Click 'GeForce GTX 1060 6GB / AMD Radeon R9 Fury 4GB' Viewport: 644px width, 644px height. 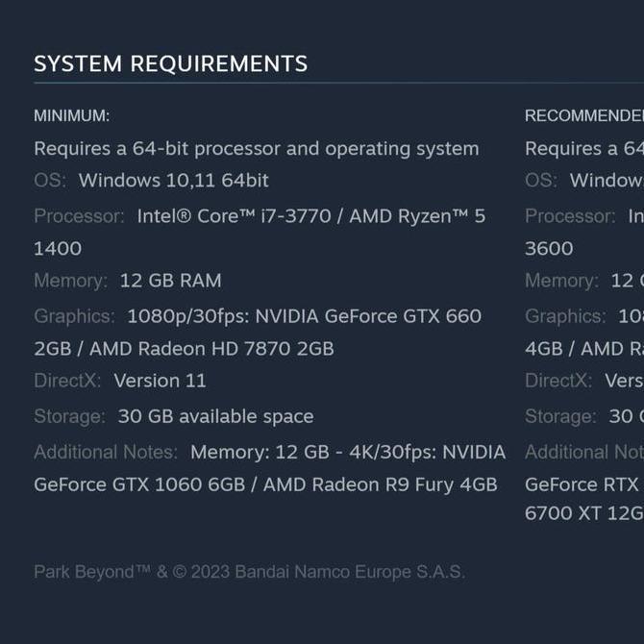[265, 484]
